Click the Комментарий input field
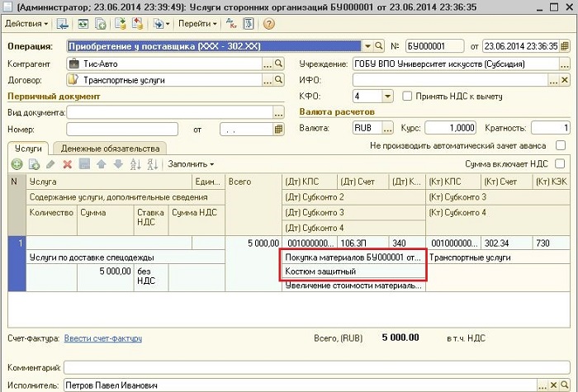Screen dimensions: 578x392 pos(317,367)
